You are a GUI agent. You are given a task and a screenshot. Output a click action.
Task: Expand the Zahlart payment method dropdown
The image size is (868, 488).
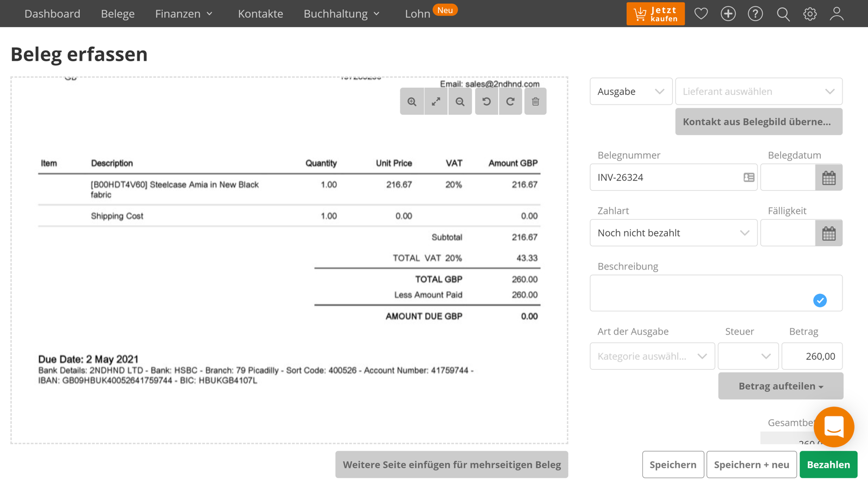(x=673, y=233)
